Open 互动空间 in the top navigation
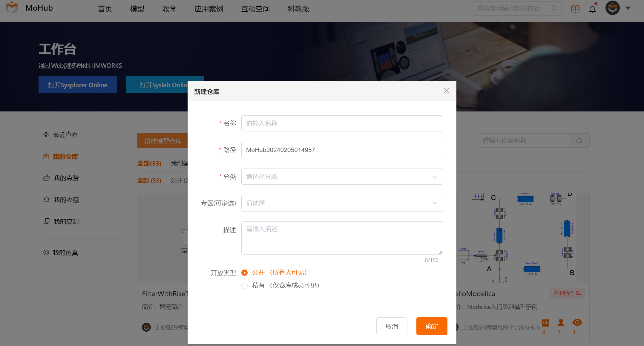 (255, 9)
